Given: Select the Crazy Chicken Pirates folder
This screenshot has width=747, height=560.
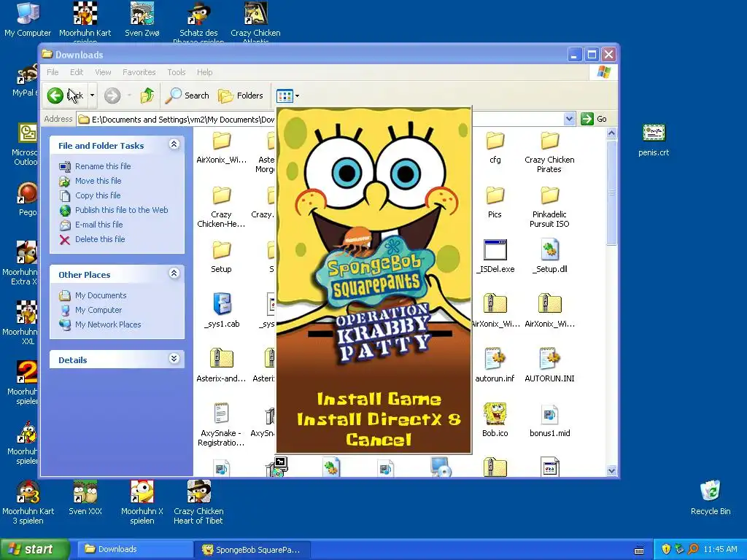Looking at the screenshot, I should (549, 152).
